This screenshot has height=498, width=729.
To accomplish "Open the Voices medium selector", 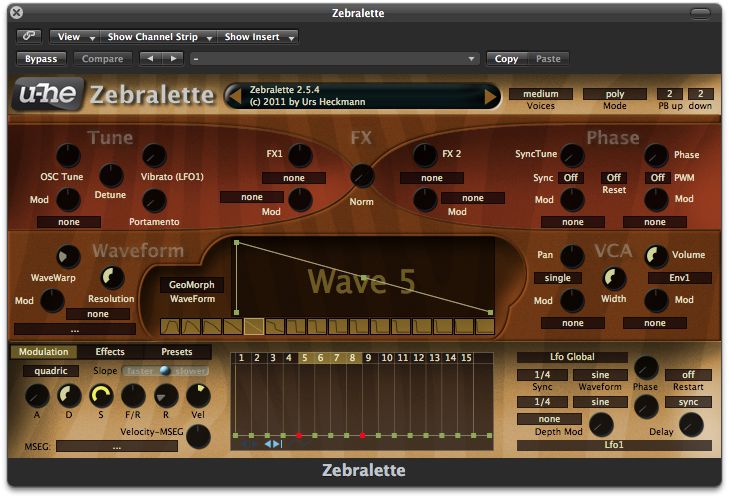I will click(x=541, y=94).
